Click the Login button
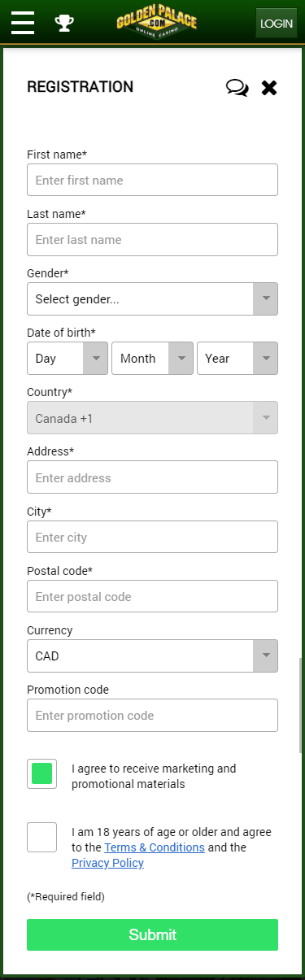The width and height of the screenshot is (305, 980). click(x=277, y=24)
